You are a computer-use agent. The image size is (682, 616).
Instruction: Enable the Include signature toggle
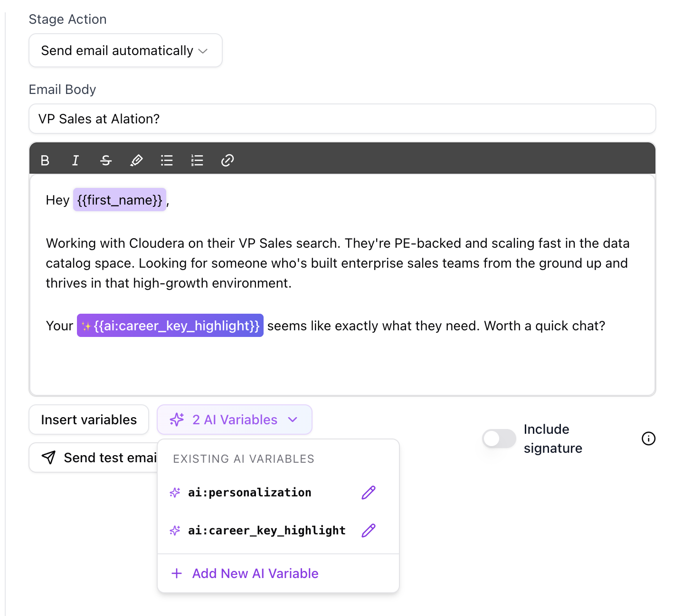499,439
